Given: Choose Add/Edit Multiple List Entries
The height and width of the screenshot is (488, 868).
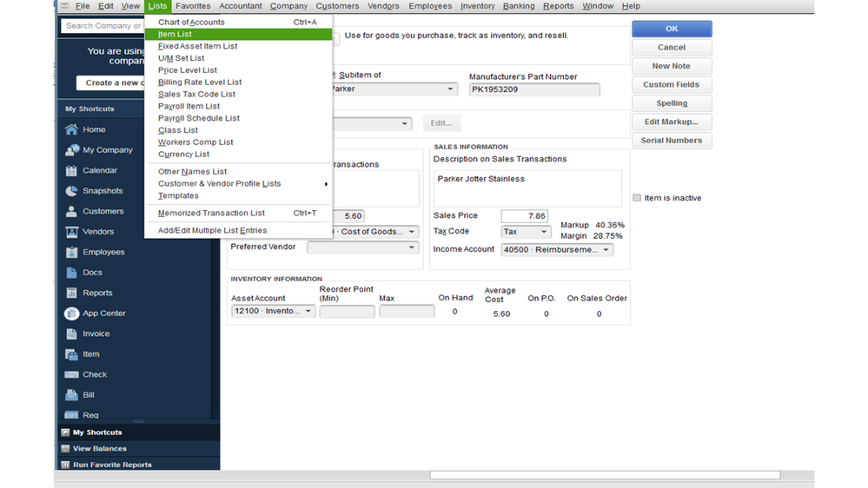Looking at the screenshot, I should coord(239,230).
